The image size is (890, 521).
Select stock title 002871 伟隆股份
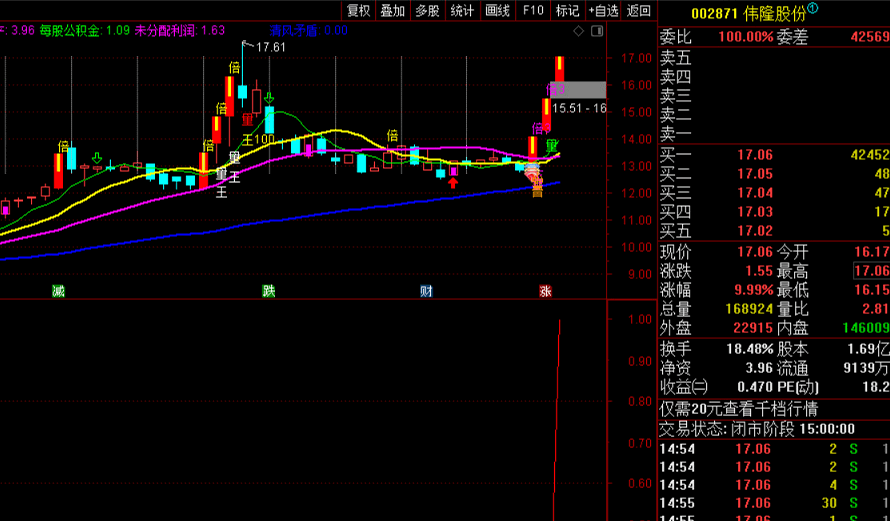748,13
